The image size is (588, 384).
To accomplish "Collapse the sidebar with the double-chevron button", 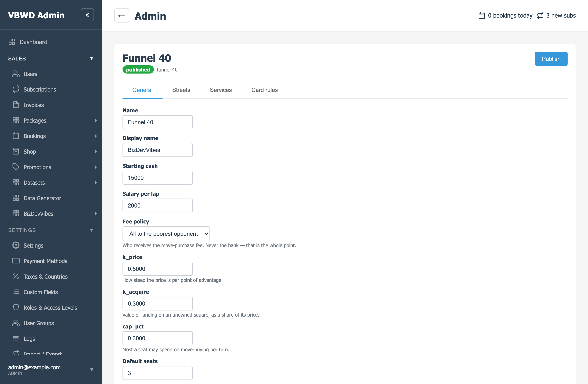I will [87, 15].
